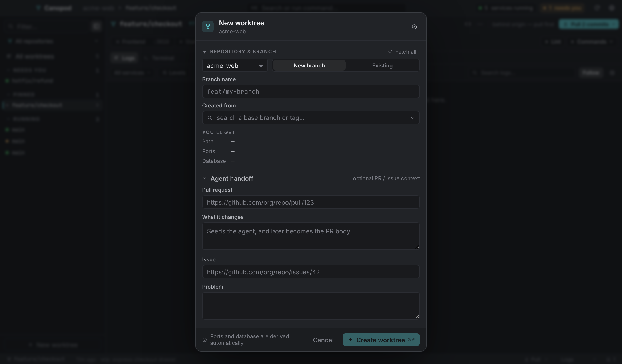Click Cancel in the dialog footer

point(323,340)
